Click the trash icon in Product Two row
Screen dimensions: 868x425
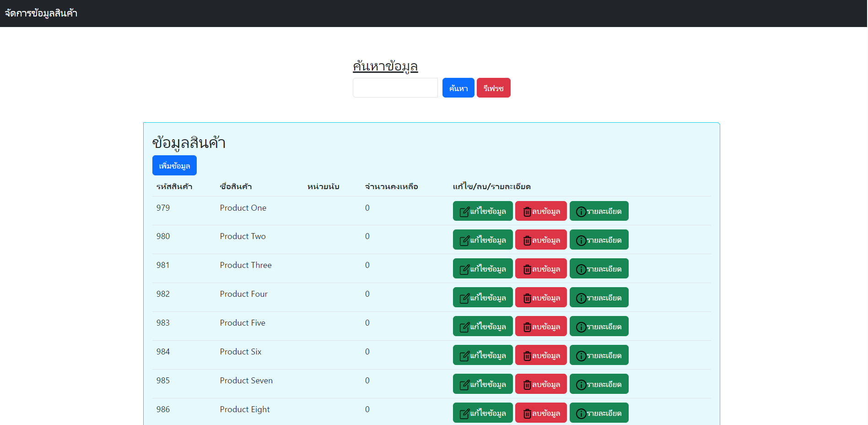pyautogui.click(x=527, y=240)
